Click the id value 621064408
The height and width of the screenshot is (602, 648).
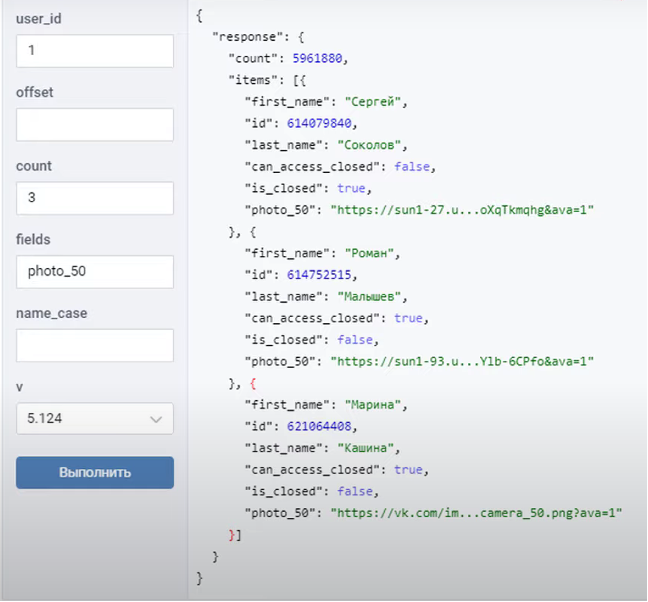tap(319, 426)
